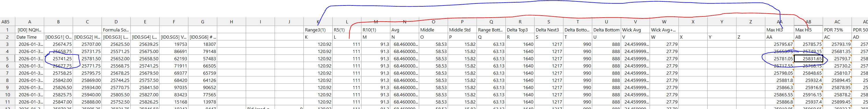Click the cell with value 25652.00
This screenshot has height=109, width=868.
(x=116, y=59)
